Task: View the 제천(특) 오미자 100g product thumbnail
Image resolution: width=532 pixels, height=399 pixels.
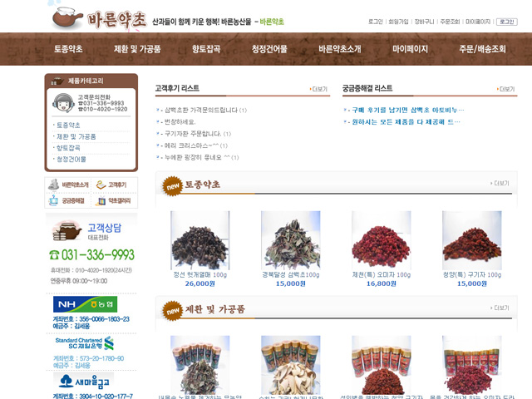Action: [381, 240]
